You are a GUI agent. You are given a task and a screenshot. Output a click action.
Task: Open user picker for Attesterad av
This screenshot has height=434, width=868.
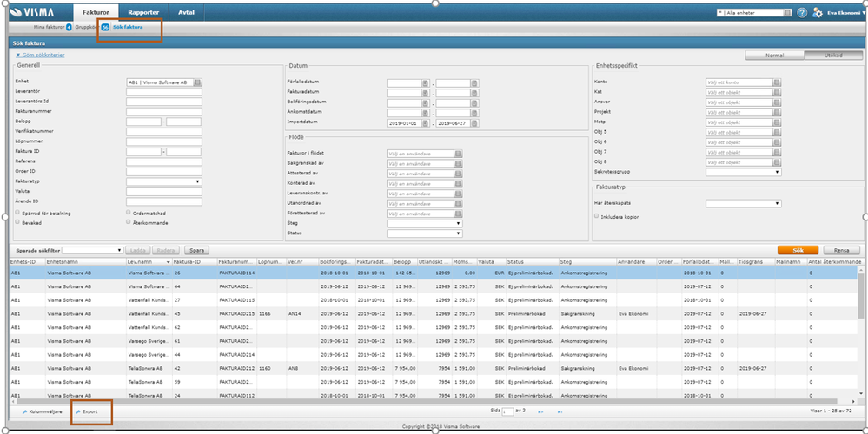(459, 174)
